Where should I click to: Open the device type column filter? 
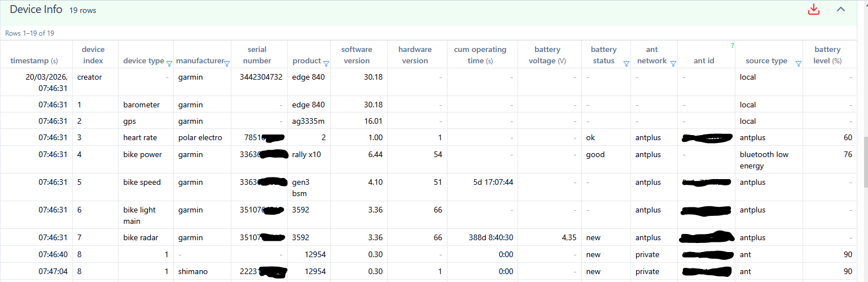point(169,64)
